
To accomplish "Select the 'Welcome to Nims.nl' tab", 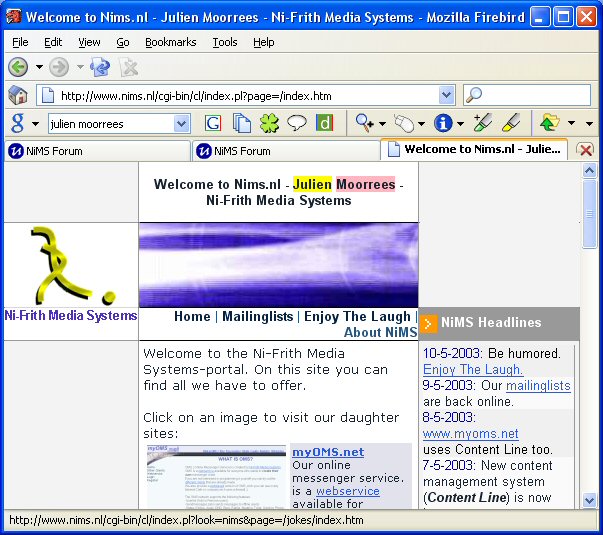I will pyautogui.click(x=474, y=149).
